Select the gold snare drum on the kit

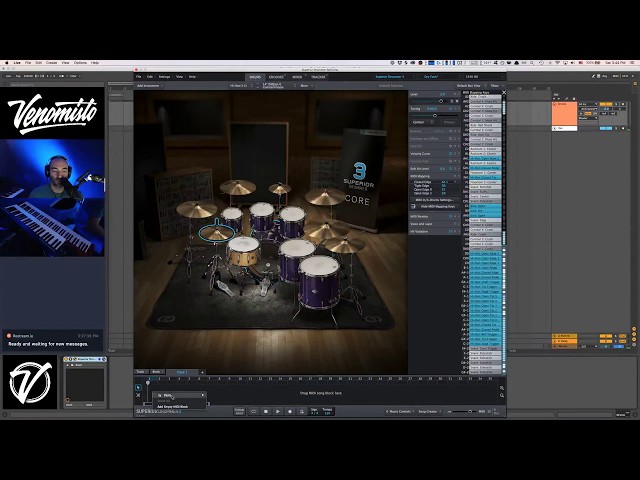[243, 251]
